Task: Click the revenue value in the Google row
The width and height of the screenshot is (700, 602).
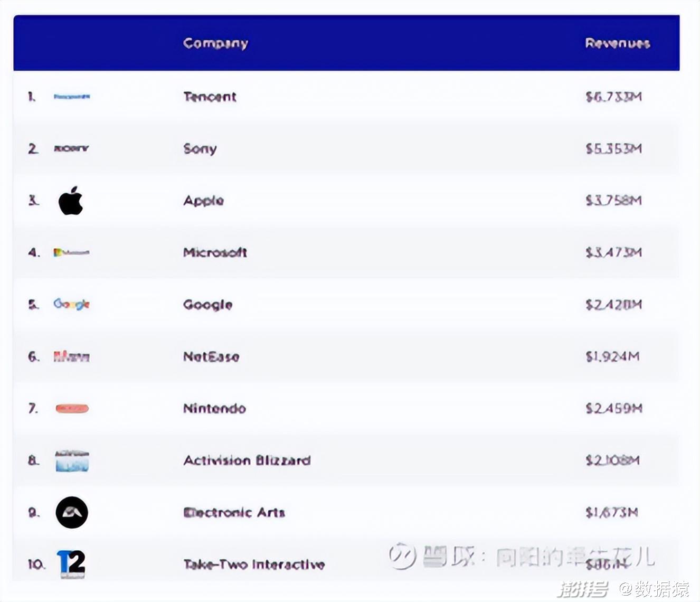Action: [614, 305]
